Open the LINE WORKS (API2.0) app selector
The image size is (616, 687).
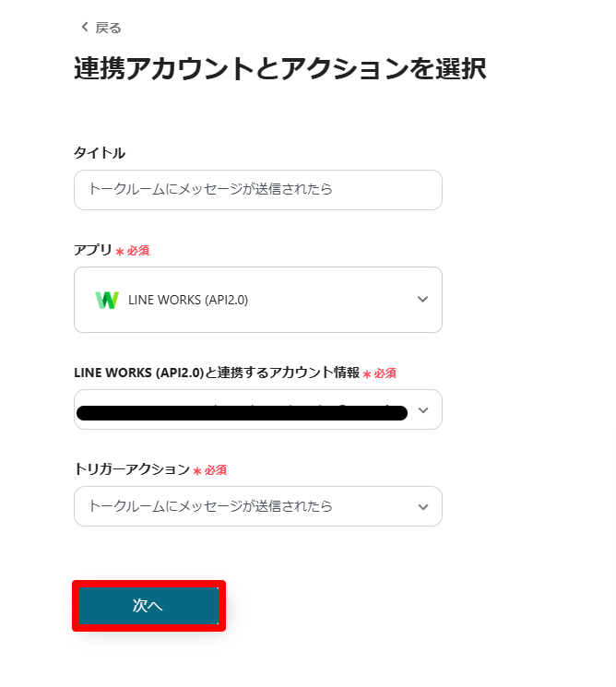257,300
